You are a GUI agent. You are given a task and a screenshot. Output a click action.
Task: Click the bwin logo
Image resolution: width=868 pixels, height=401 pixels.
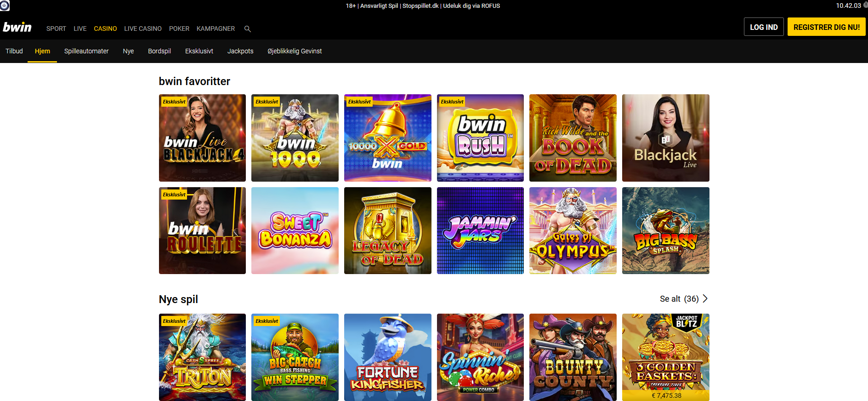17,28
